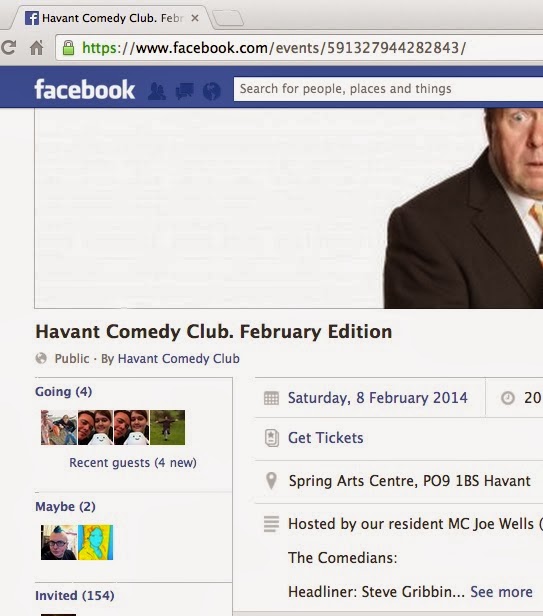
Task: Click the calendar icon beside the date
Action: tap(271, 398)
